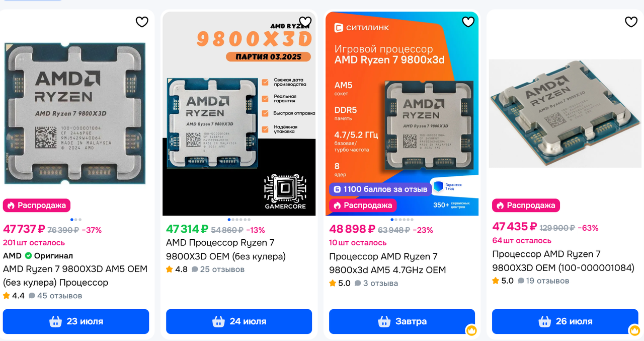Switch image via dots under the Gamercore photo
Screen dimensions: 644x341
point(239,220)
